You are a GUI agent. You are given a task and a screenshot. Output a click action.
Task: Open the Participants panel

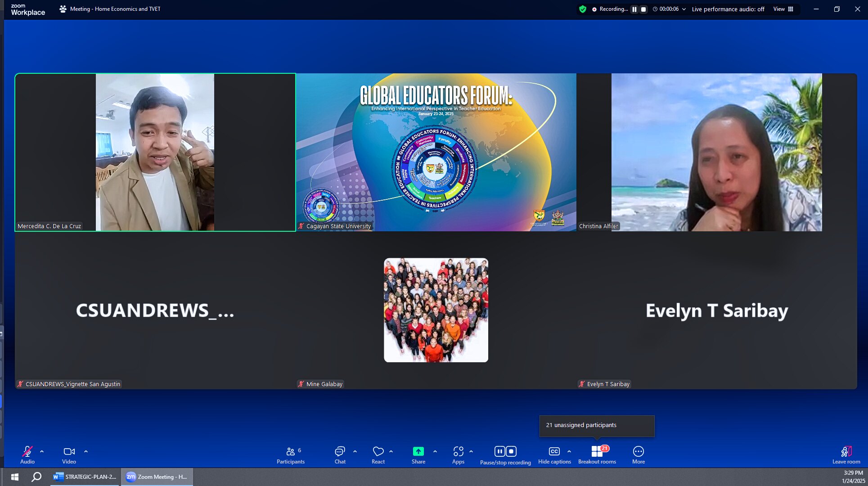click(x=291, y=454)
